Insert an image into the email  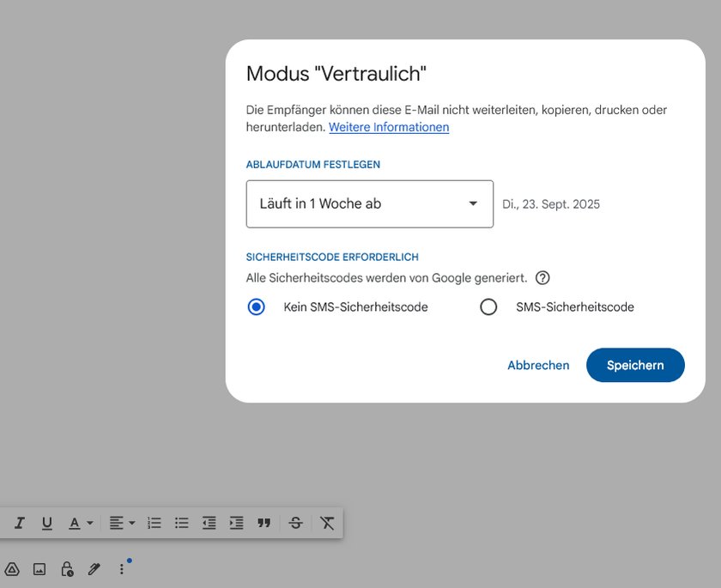point(39,568)
